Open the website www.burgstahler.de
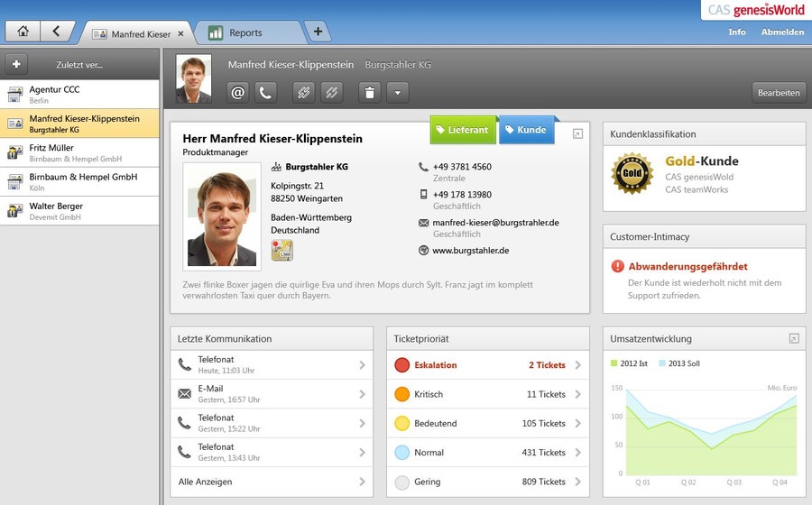The height and width of the screenshot is (505, 812). tap(471, 251)
